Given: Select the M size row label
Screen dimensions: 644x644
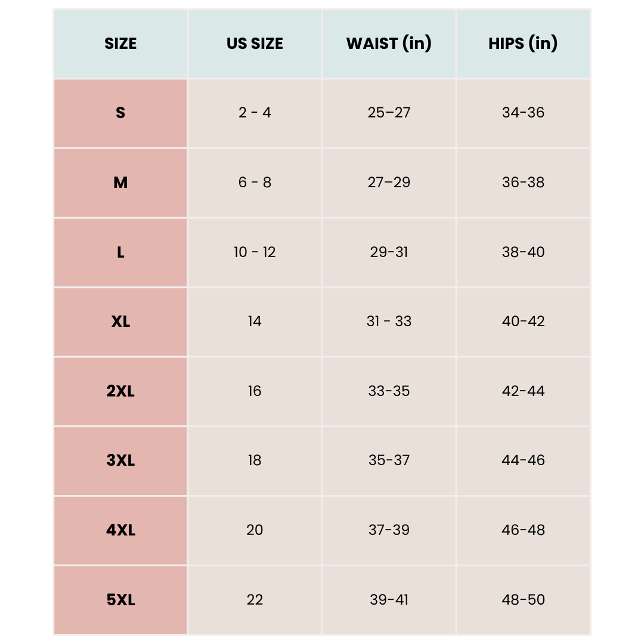Looking at the screenshot, I should tap(120, 182).
